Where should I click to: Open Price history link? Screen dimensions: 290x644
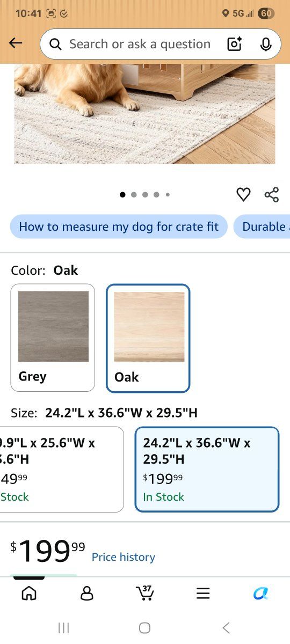[124, 557]
